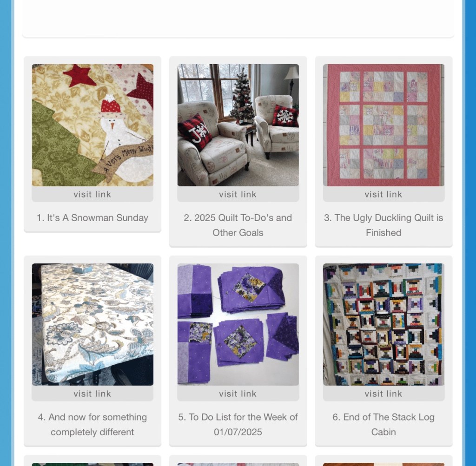
Task: Click visit link under snowman image
Action: tap(93, 194)
